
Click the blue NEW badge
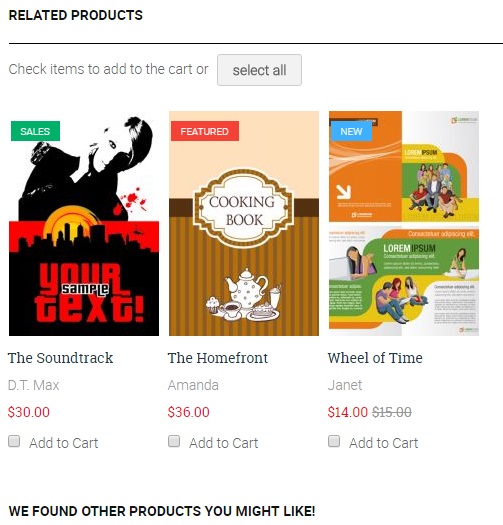[351, 131]
